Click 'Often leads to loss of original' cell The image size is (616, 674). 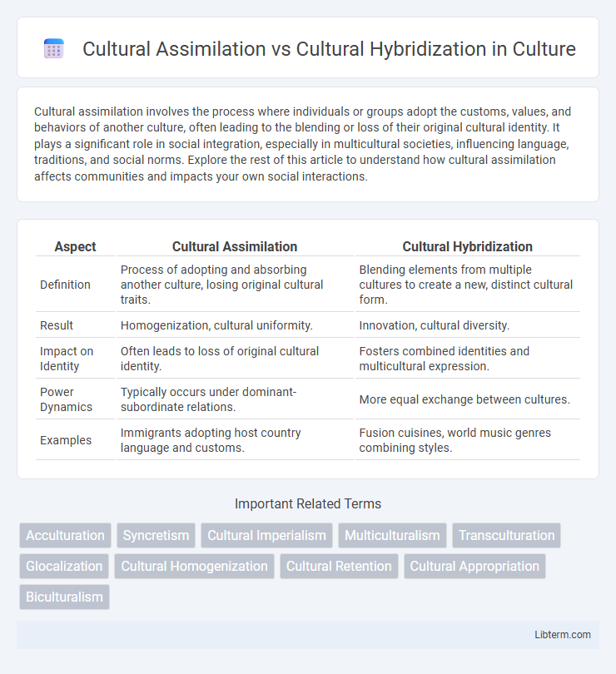pyautogui.click(x=235, y=359)
